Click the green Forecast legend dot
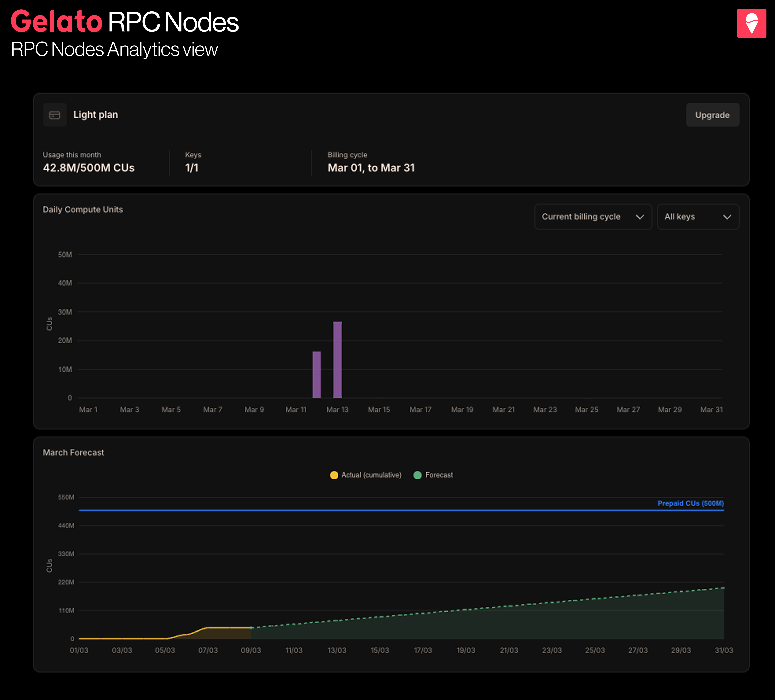Image resolution: width=775 pixels, height=700 pixels. point(417,475)
